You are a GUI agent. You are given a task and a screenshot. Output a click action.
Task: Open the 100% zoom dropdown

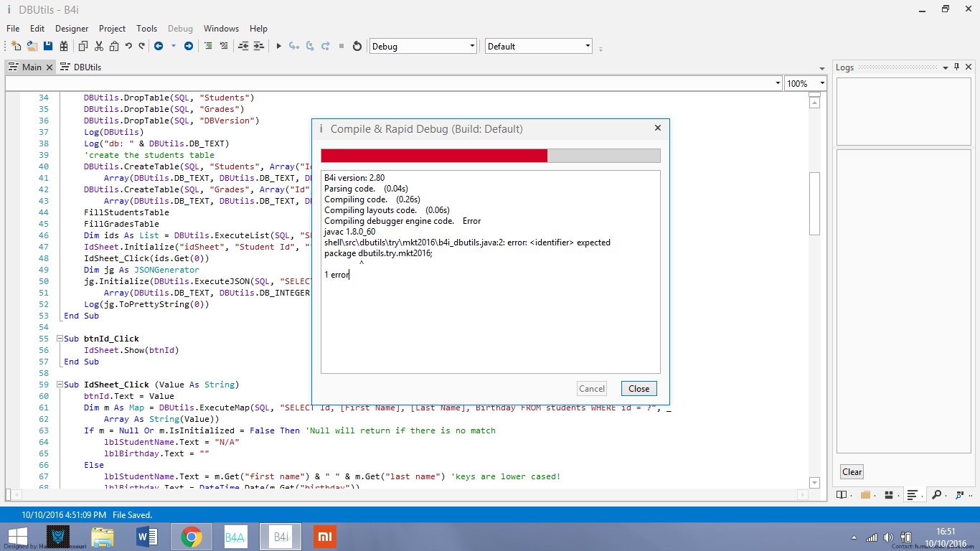(806, 83)
